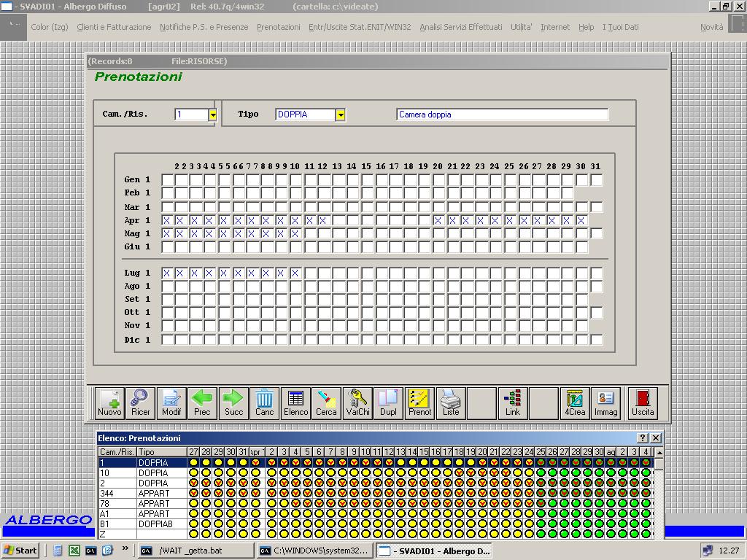Open the Color (Izg) menu
The height and width of the screenshot is (560, 747).
(x=50, y=27)
